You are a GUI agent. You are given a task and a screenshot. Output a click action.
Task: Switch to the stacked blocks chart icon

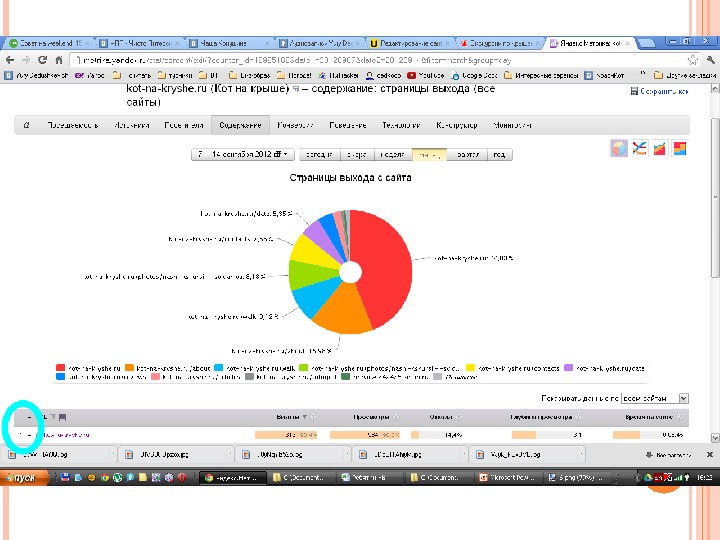coord(680,148)
